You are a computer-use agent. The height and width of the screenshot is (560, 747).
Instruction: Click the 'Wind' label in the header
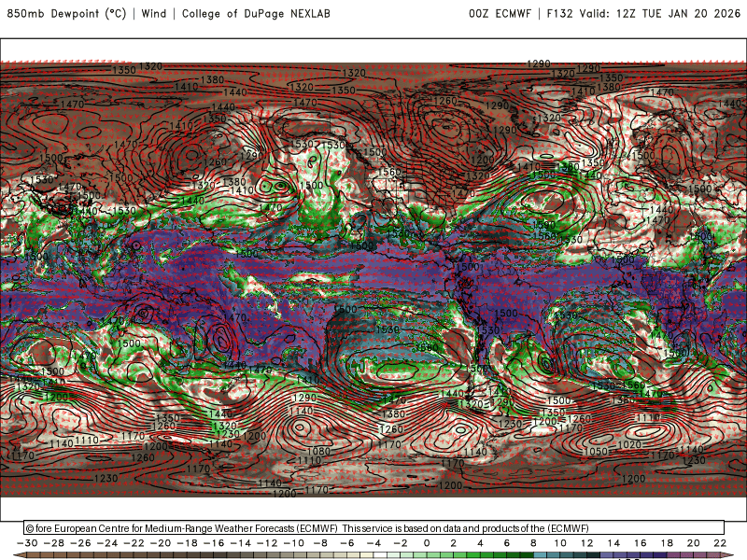(154, 13)
